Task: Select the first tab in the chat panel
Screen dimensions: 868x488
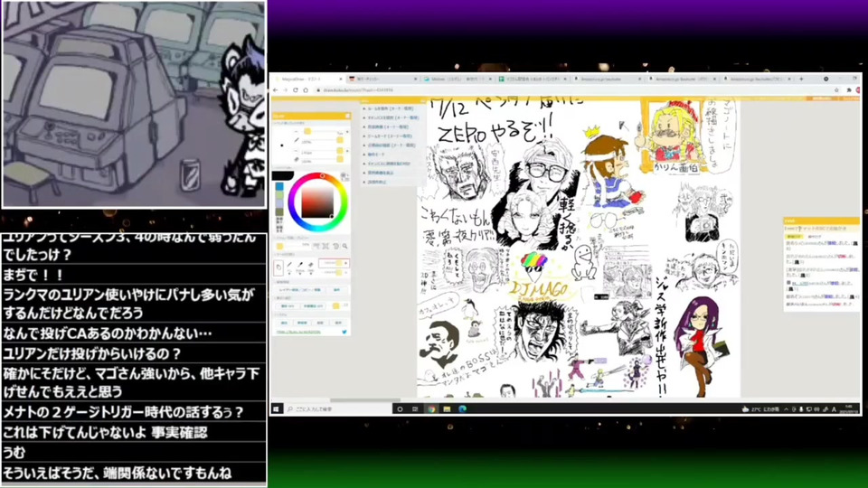Action: (x=794, y=237)
